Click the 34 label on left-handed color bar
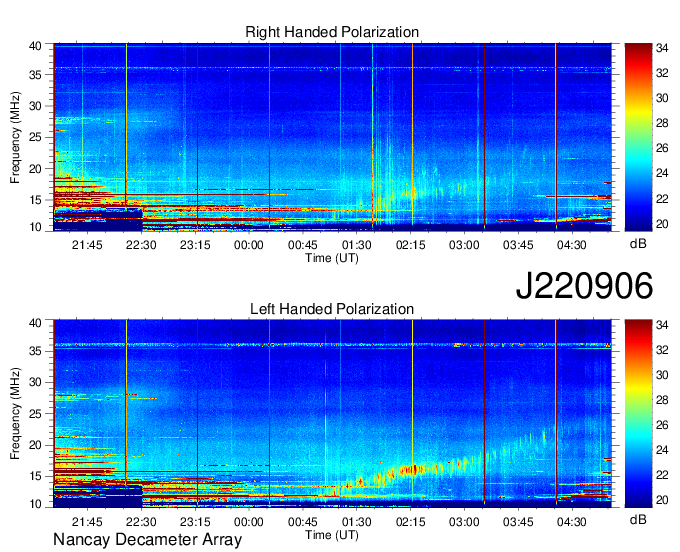 [x=662, y=325]
